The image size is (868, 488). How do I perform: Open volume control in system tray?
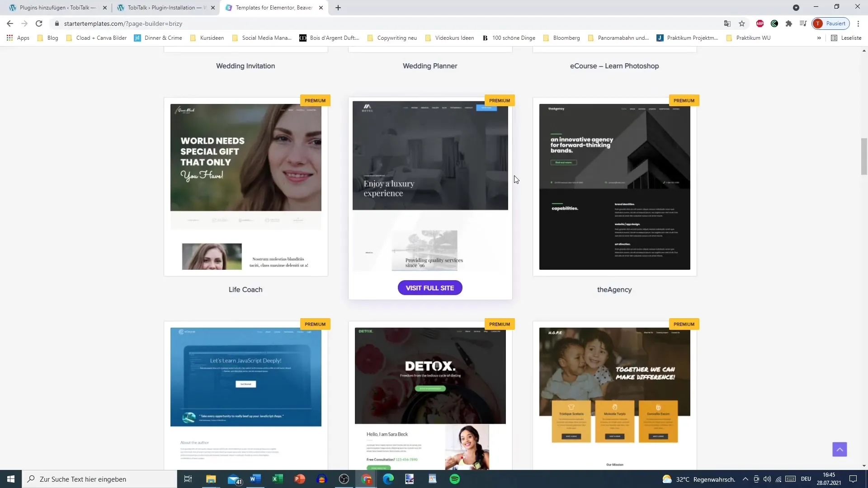(767, 479)
